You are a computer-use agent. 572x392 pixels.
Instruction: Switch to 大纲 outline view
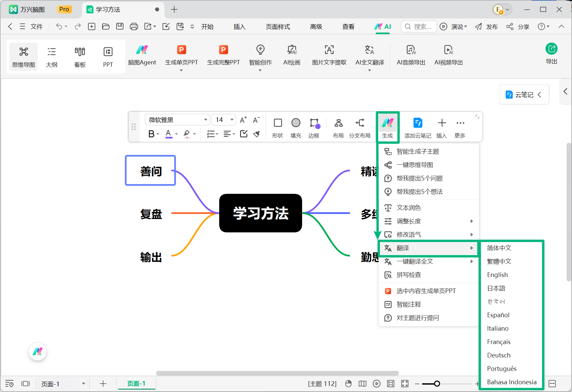click(52, 57)
